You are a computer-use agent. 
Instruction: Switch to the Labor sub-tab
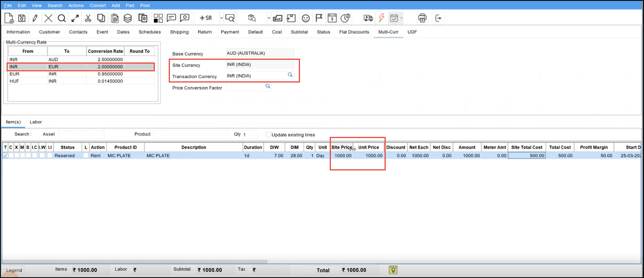36,122
